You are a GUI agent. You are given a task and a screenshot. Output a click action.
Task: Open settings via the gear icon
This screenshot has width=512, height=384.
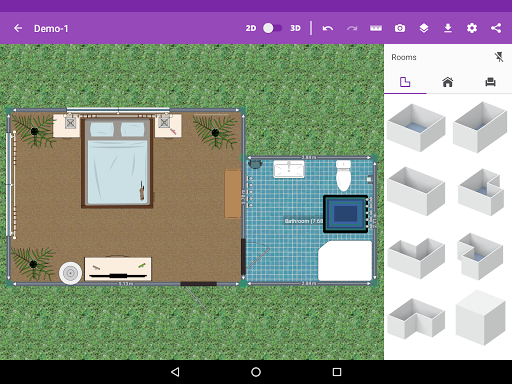472,28
